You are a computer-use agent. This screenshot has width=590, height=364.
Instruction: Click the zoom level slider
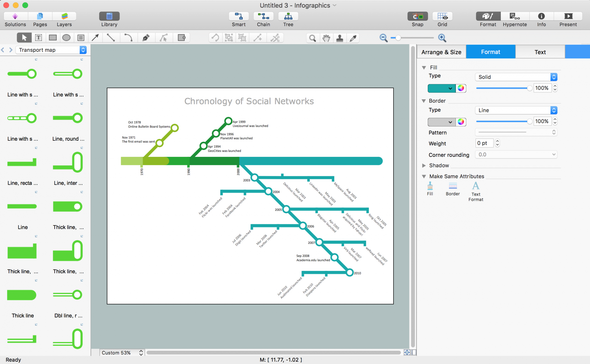point(412,38)
